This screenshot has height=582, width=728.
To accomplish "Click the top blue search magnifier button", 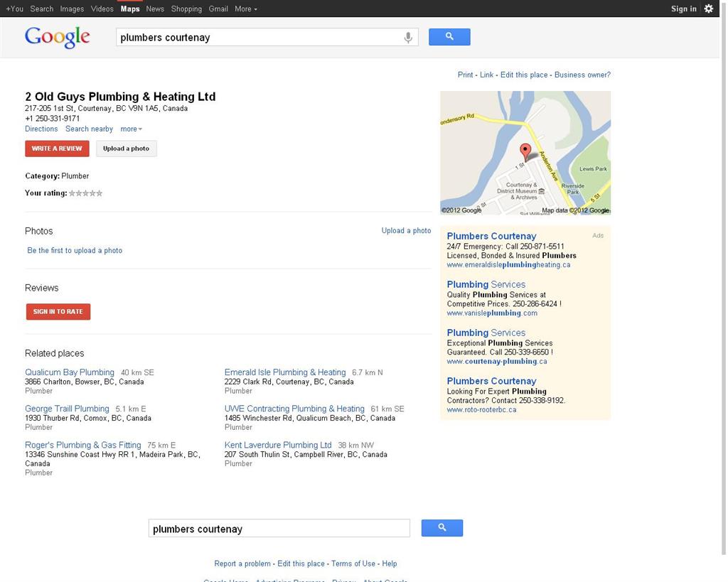I will 449,37.
